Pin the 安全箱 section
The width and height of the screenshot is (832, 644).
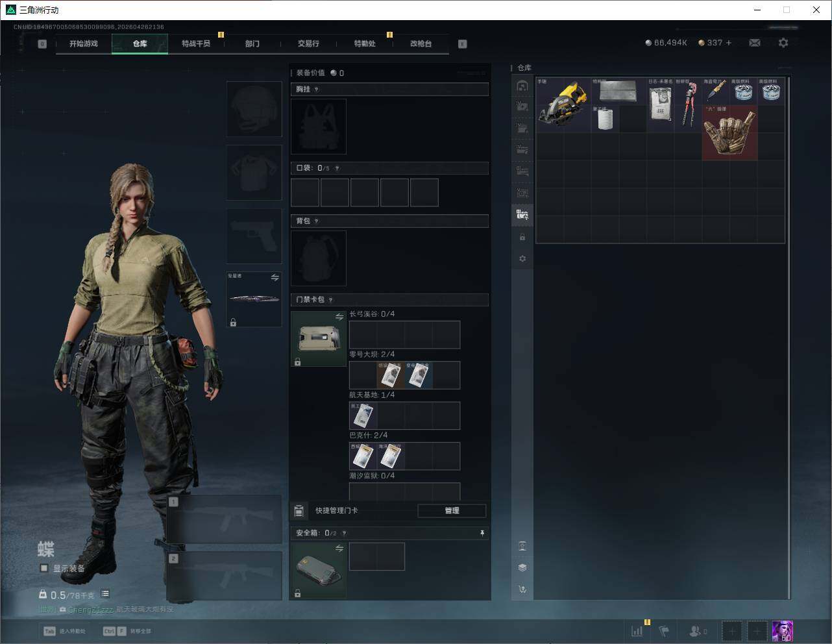point(482,533)
